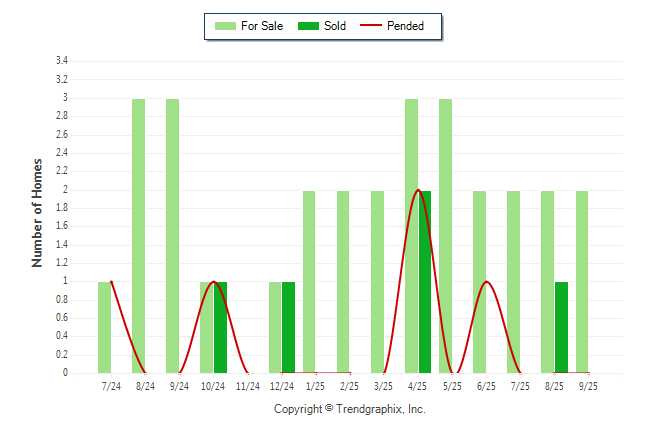This screenshot has width=646, height=434.
Task: Select the 4/25 dark green Sold bar
Action: (x=425, y=282)
